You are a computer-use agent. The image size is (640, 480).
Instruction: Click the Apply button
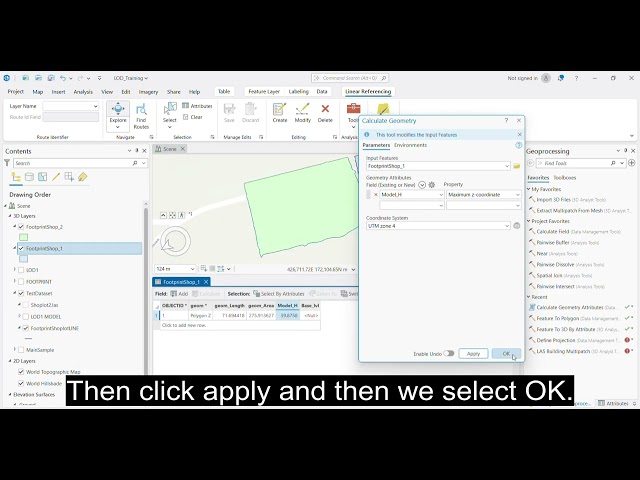(473, 353)
